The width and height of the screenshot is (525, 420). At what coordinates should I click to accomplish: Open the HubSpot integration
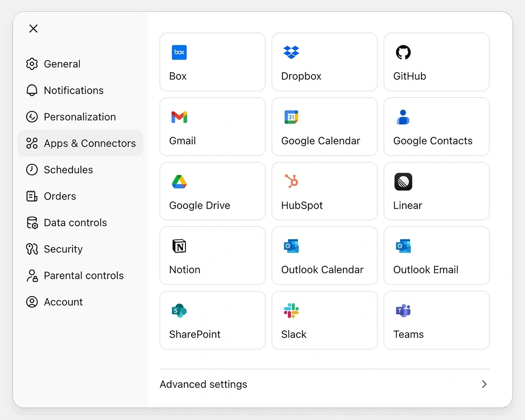tap(324, 191)
